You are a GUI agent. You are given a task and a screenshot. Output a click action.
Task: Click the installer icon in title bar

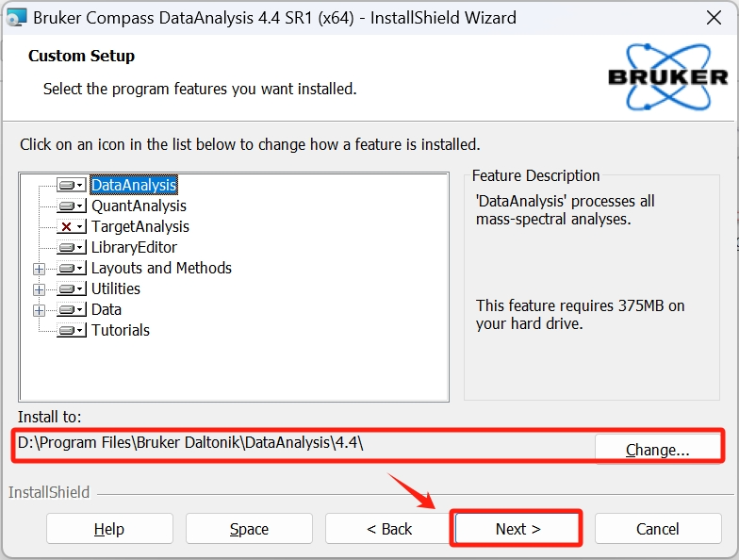pos(16,17)
